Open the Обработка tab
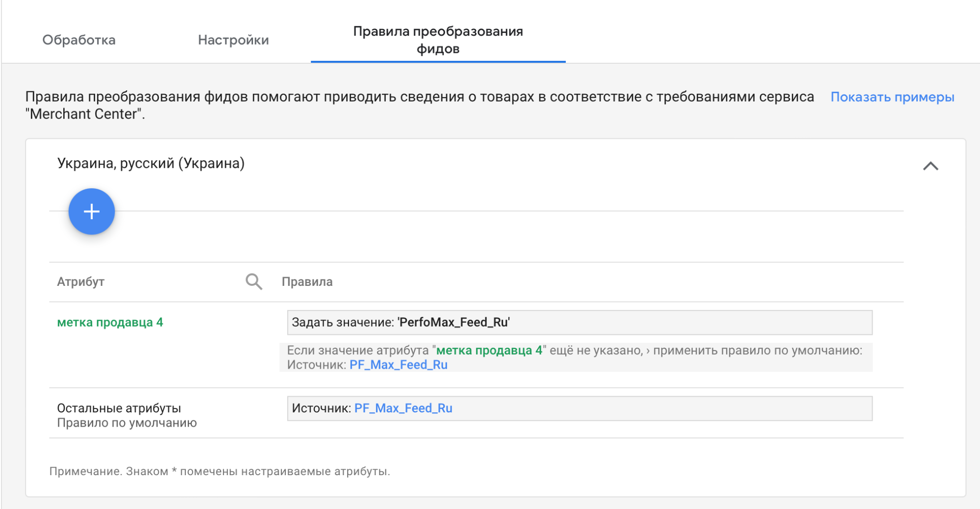The image size is (980, 509). [79, 40]
